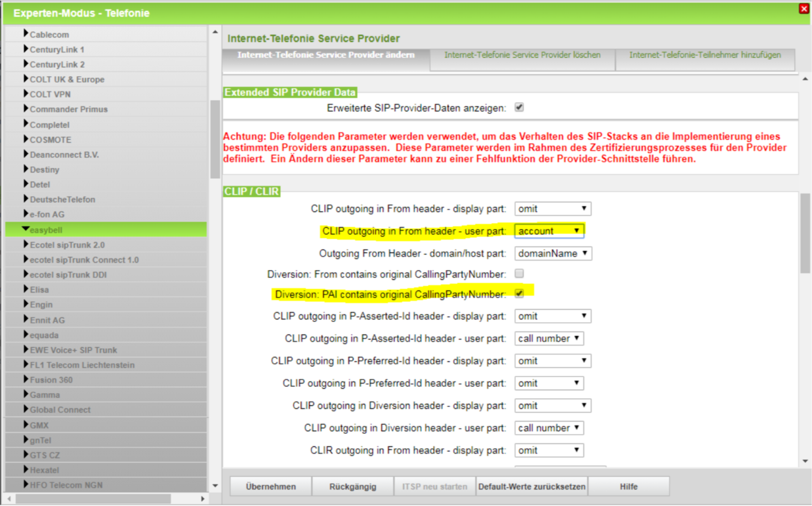Uncheck Diversion PAI contains original CallingPartyNumber
The image size is (812, 506).
[519, 294]
